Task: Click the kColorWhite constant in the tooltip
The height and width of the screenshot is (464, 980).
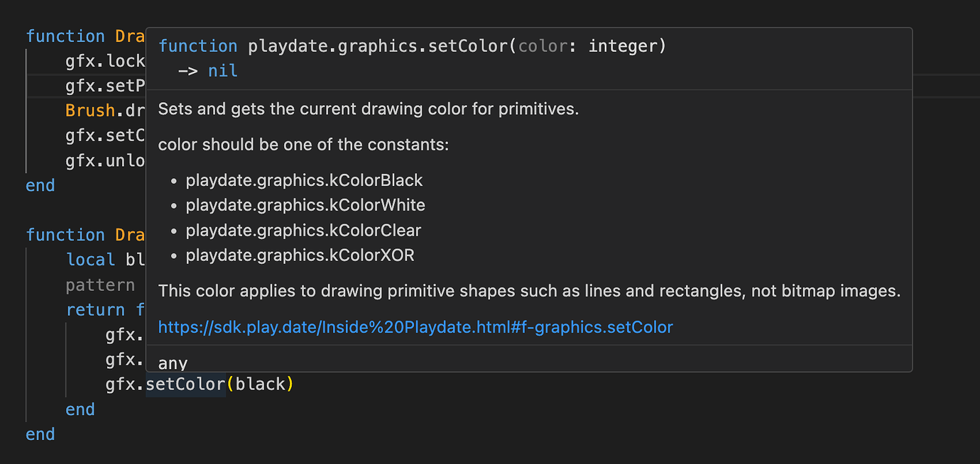Action: pos(305,205)
